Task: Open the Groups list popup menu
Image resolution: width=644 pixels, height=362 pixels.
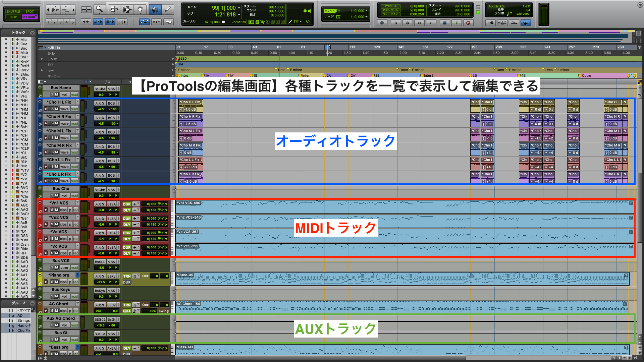Action: pos(32,303)
